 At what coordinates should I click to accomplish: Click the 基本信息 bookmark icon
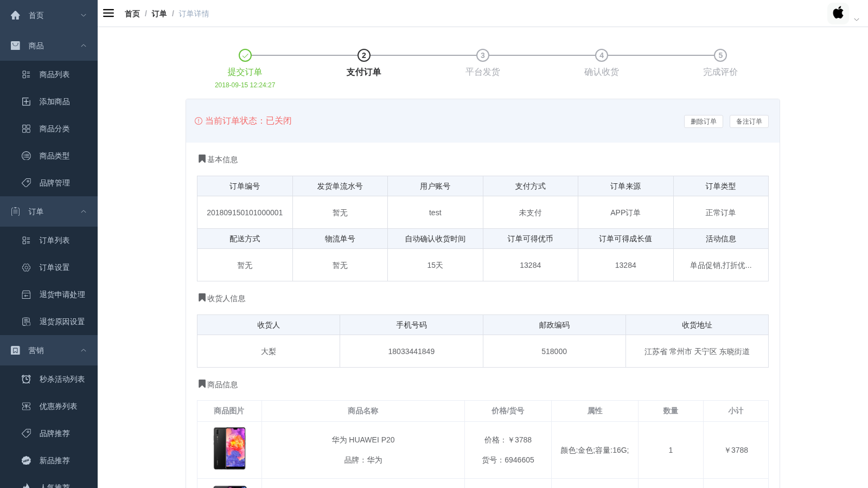[x=202, y=159]
